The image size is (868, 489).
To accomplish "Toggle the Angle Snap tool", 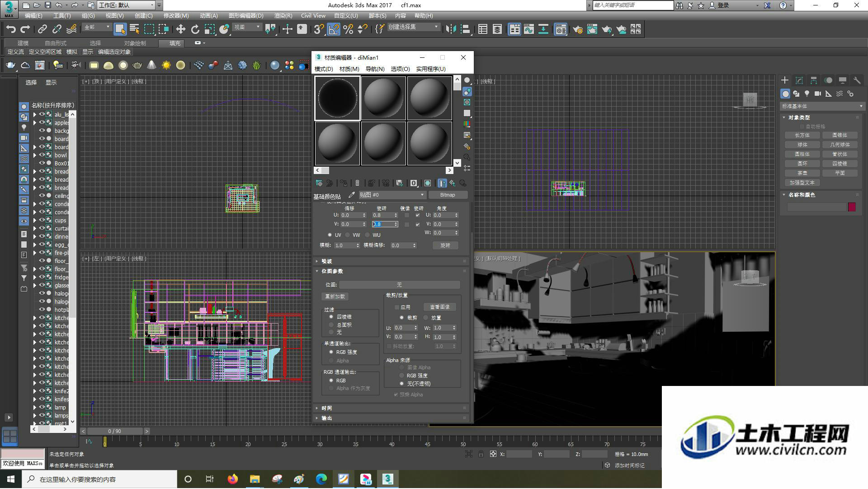I will click(x=334, y=29).
